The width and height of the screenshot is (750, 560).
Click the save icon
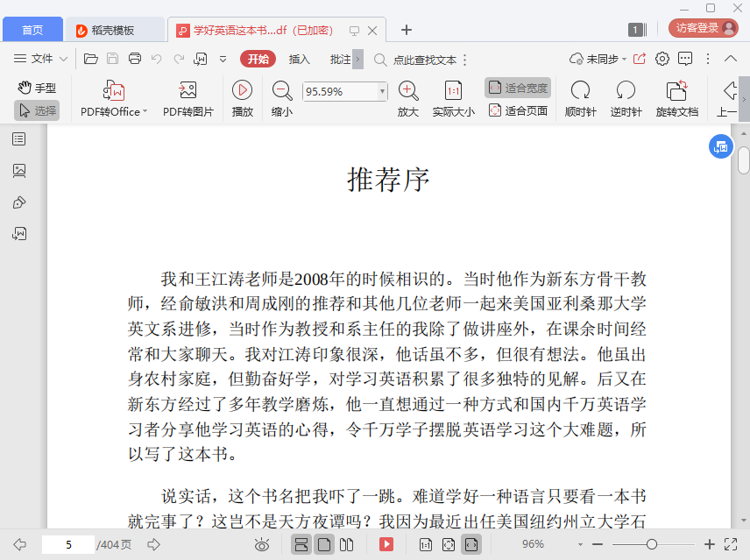pyautogui.click(x=112, y=59)
